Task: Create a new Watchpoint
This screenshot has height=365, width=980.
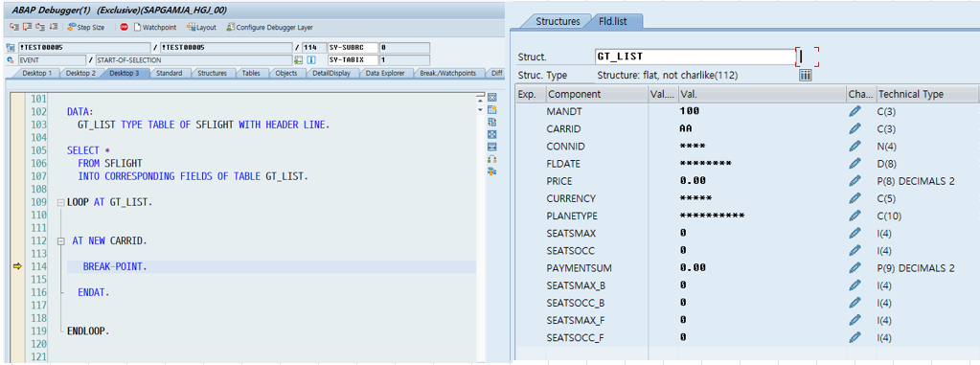Action: 155,28
